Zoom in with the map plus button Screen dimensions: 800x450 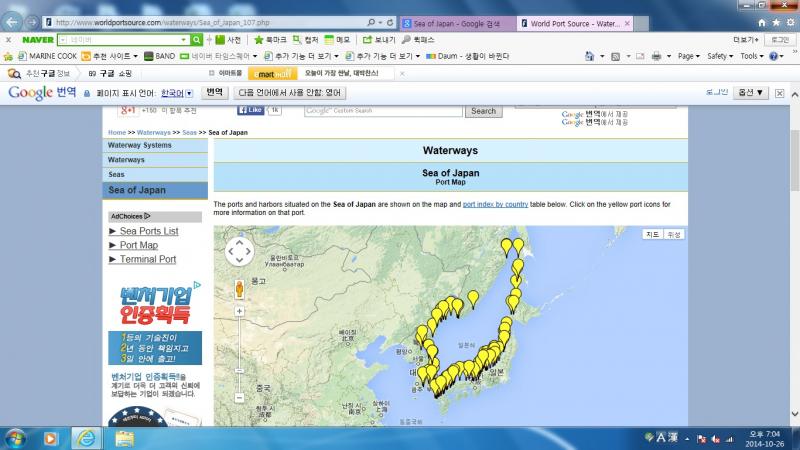[240, 311]
